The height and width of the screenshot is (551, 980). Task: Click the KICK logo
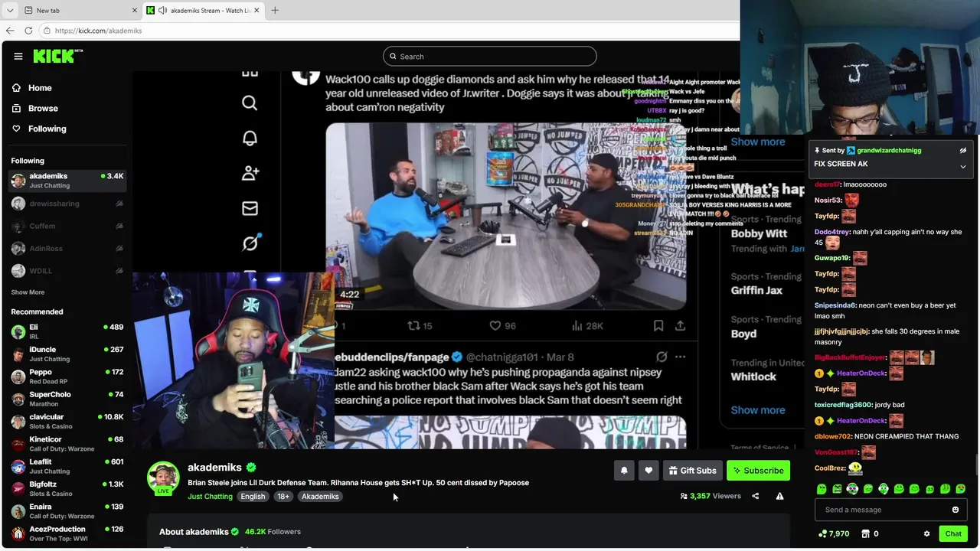[x=57, y=56]
